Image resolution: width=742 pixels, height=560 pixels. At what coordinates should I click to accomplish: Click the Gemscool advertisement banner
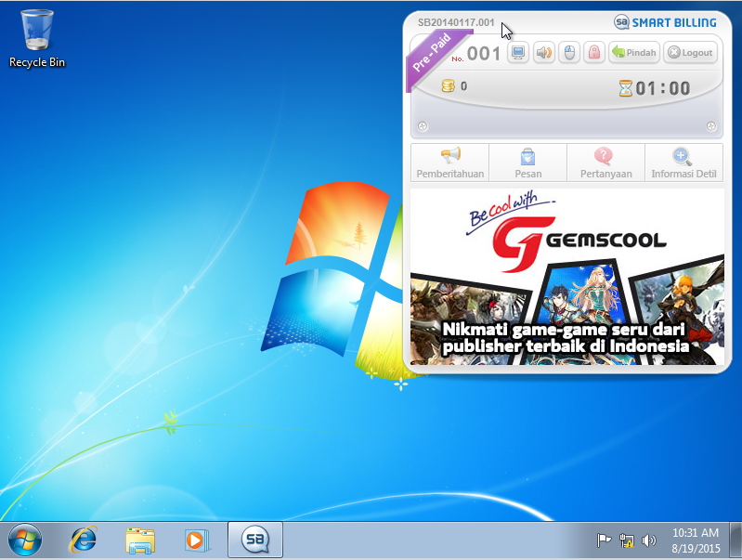click(566, 277)
